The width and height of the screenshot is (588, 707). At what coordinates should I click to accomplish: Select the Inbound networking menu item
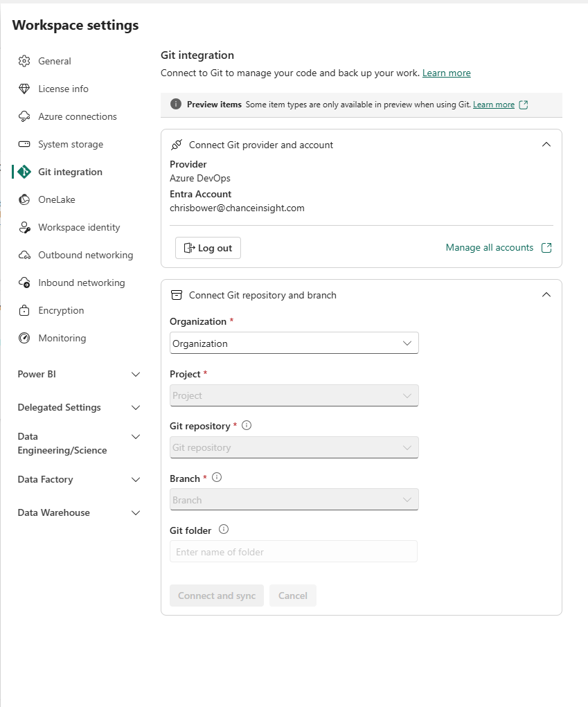83,283
